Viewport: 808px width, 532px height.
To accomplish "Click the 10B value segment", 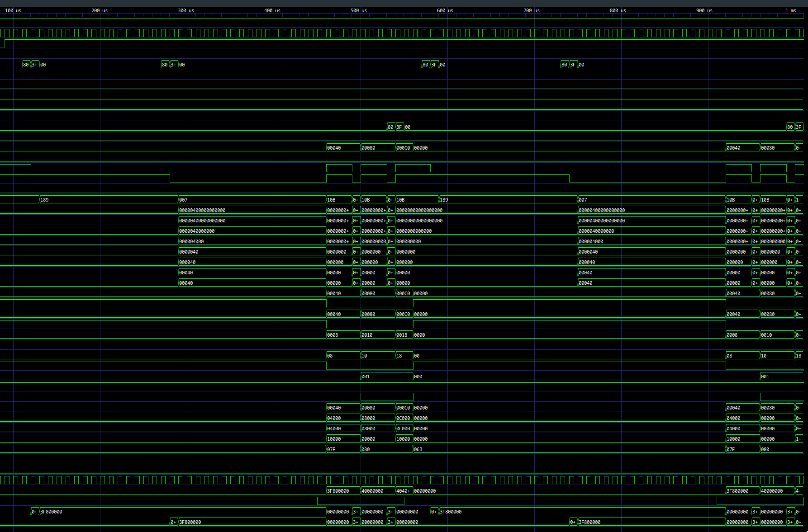I will 333,199.
